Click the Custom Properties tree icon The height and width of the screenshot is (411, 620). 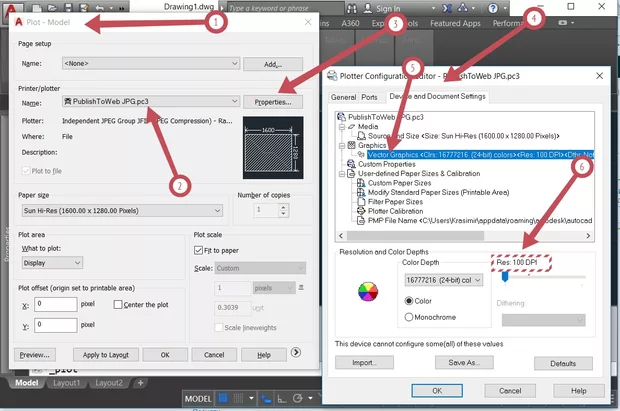pos(351,164)
